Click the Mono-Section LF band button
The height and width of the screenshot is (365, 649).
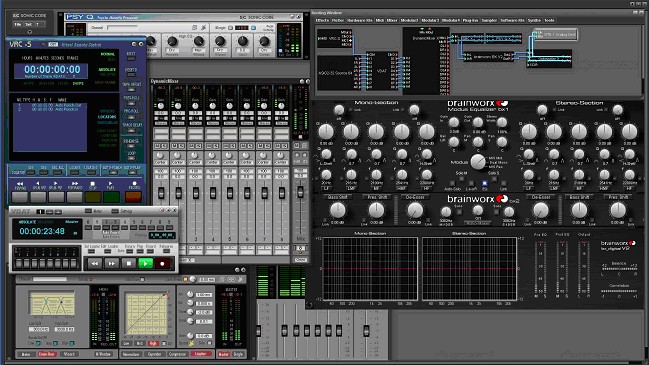tap(326, 188)
